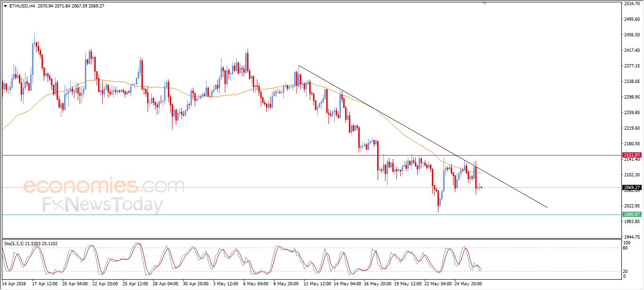Click the red 2151.07 resistance price label
The height and width of the screenshot is (290, 644).
point(632,155)
